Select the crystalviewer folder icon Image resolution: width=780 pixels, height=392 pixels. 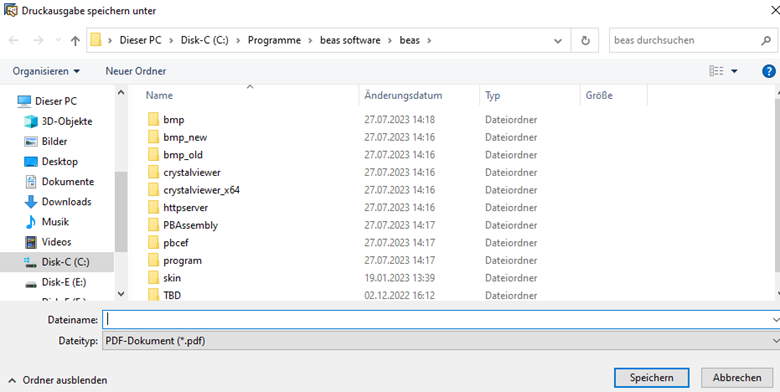153,172
